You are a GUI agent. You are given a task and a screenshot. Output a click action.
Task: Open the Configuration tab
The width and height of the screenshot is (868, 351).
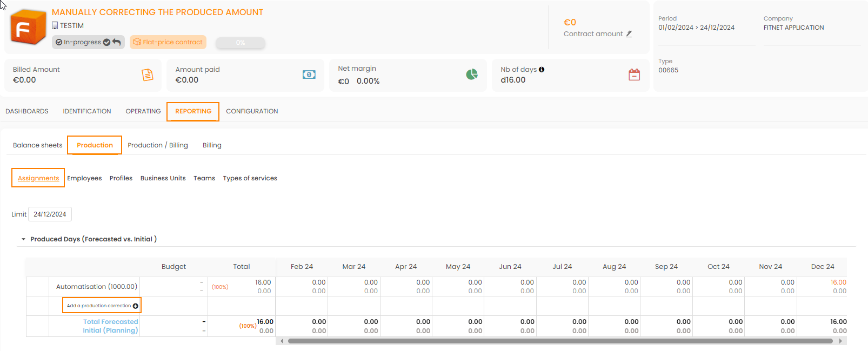pyautogui.click(x=252, y=111)
